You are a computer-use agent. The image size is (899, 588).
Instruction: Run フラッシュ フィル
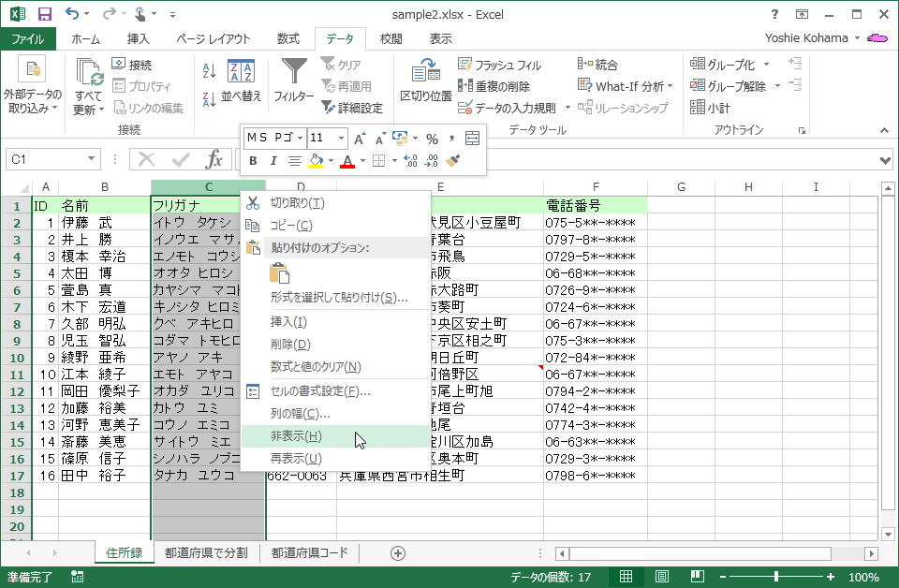[x=499, y=65]
